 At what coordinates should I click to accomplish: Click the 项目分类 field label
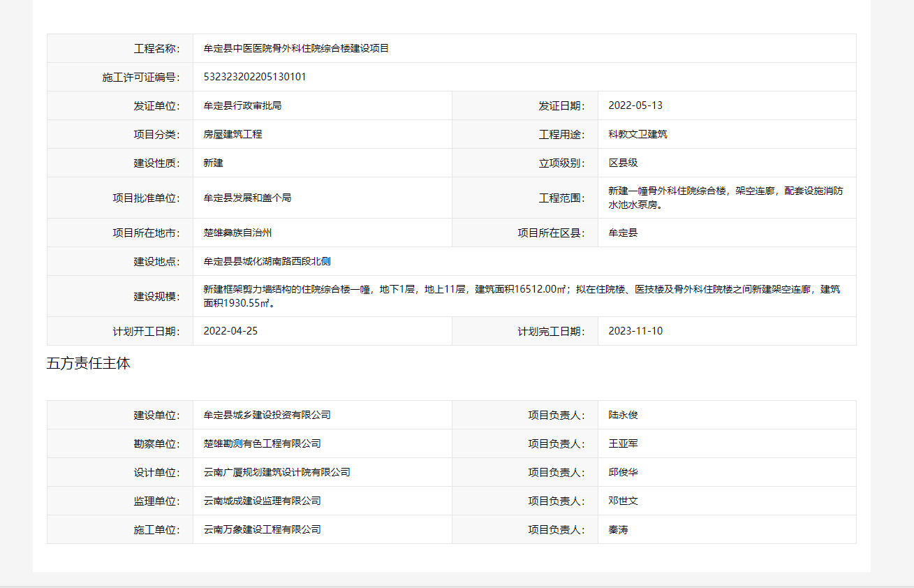156,134
